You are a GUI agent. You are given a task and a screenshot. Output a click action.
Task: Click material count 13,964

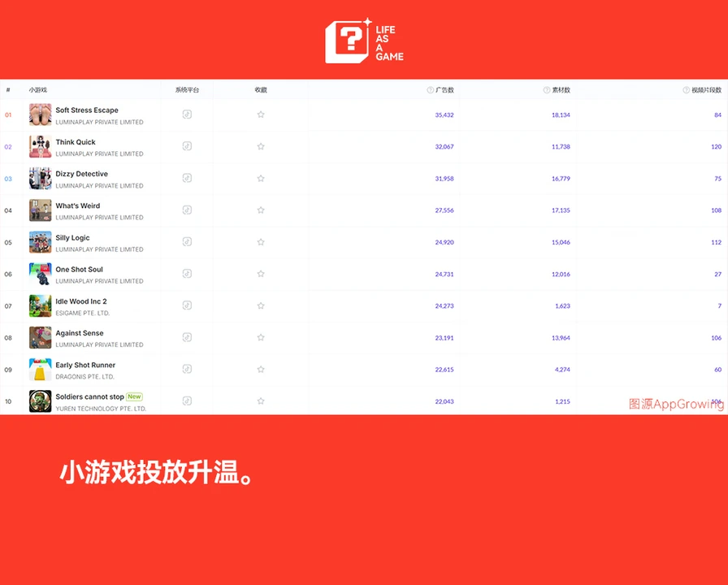pos(561,338)
